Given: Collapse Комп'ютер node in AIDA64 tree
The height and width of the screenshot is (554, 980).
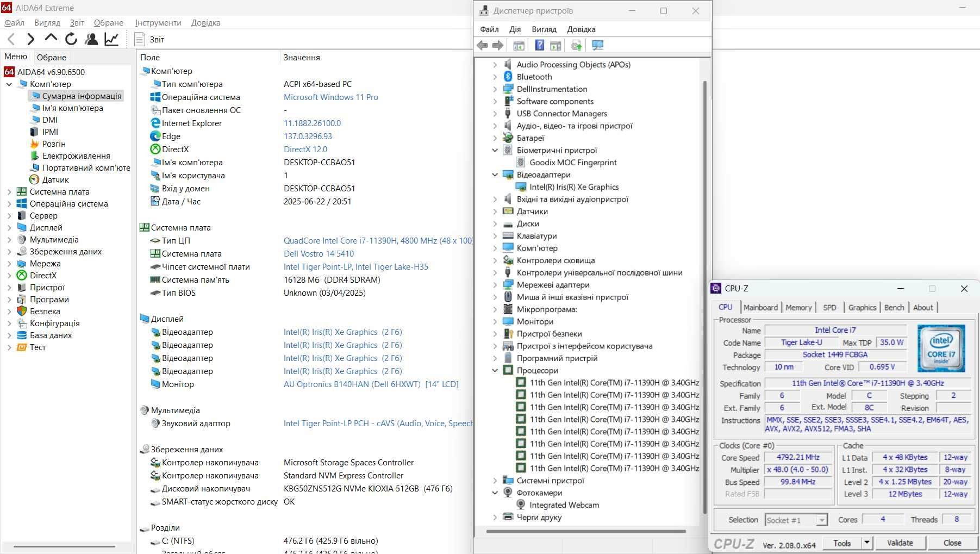Looking at the screenshot, I should point(9,84).
